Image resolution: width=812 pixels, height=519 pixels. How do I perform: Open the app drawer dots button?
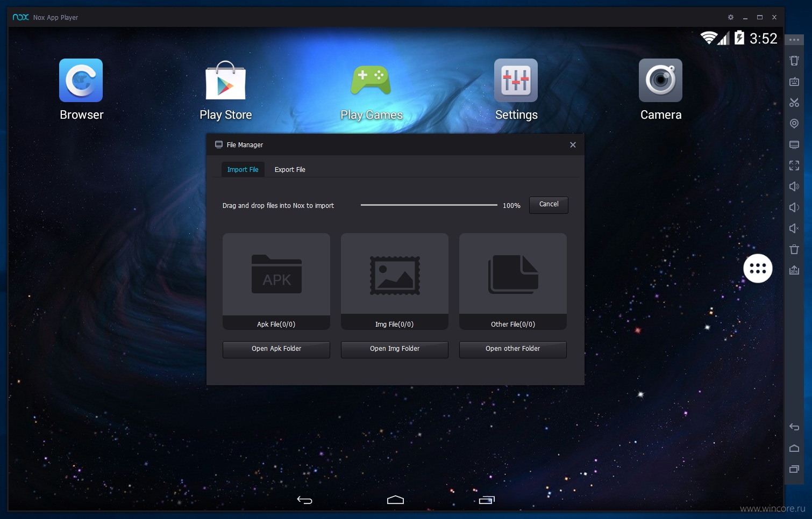(x=758, y=268)
